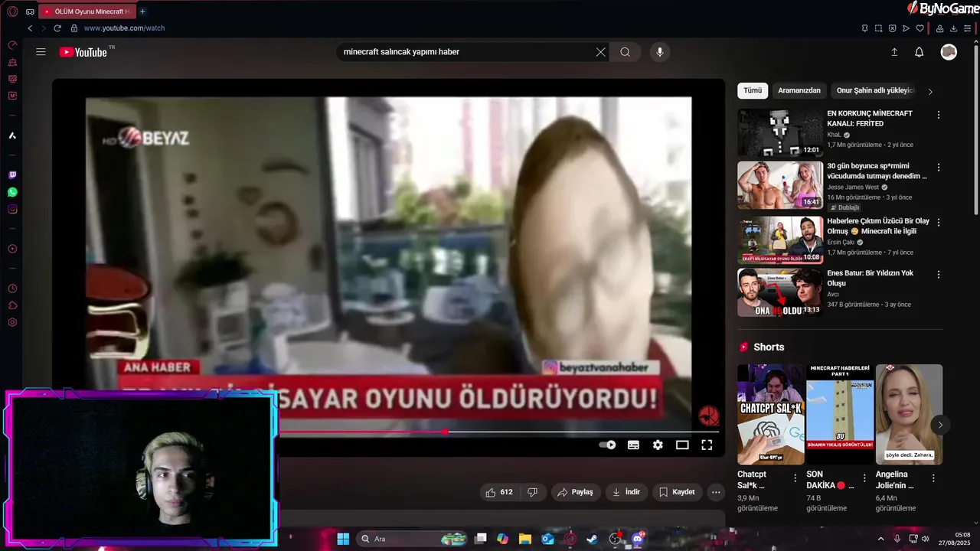Viewport: 980px width, 551px height.
Task: Show more filter chips with the right chevron
Action: click(930, 91)
